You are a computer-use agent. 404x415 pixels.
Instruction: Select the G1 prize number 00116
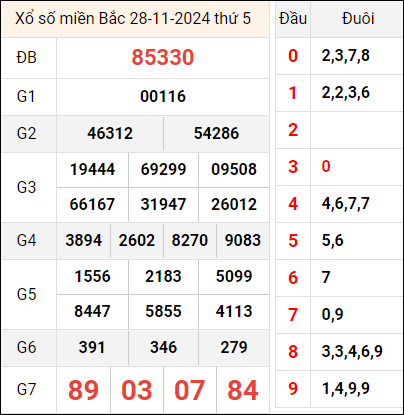[163, 97]
